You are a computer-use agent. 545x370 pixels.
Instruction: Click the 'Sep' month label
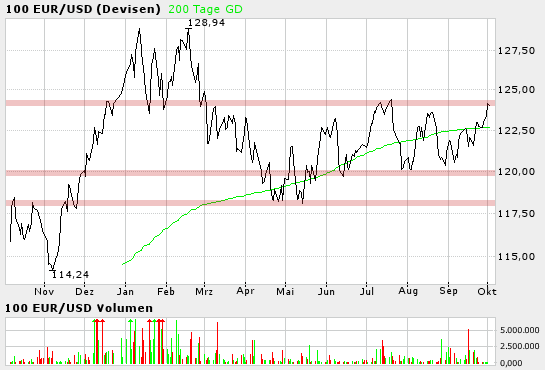[x=448, y=291]
